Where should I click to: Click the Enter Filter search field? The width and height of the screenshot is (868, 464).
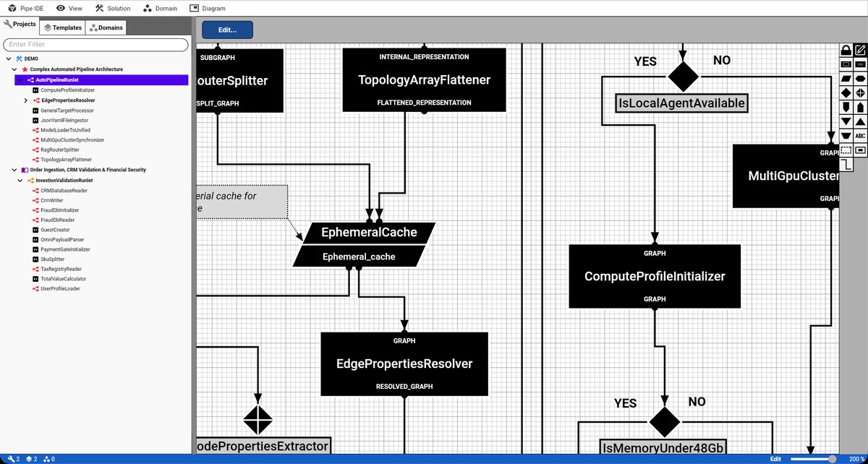point(95,45)
